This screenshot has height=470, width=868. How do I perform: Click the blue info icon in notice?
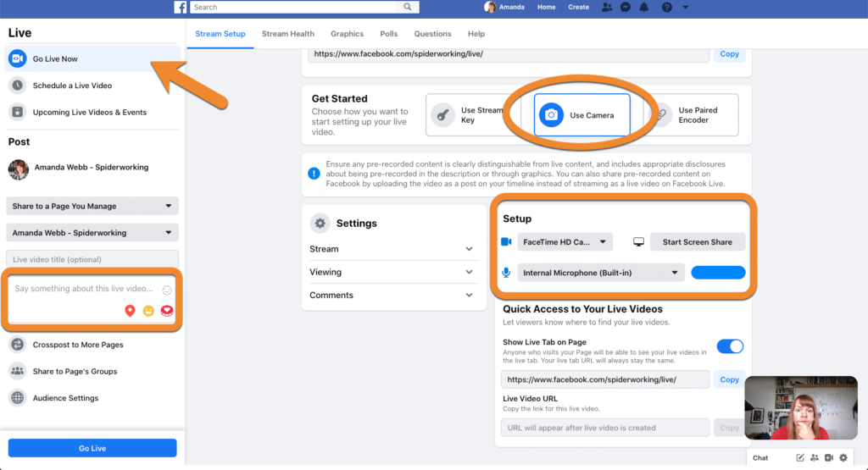(x=314, y=173)
